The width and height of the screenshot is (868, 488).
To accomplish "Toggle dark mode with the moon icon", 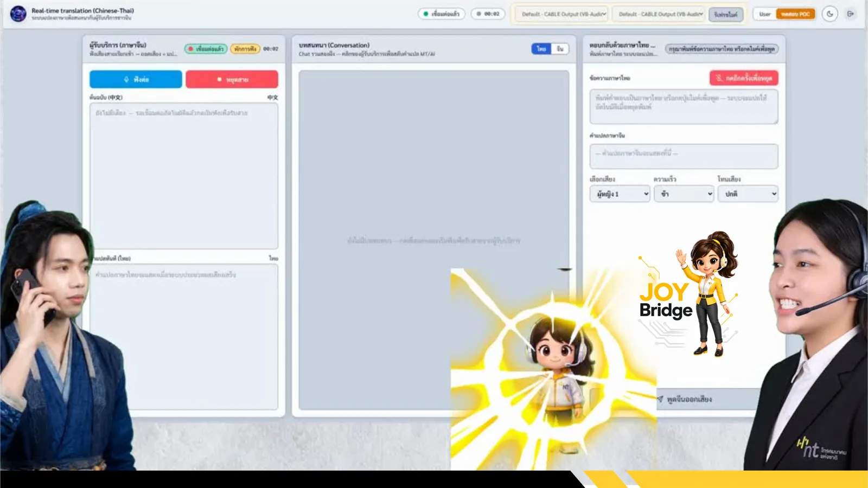I will [x=829, y=14].
